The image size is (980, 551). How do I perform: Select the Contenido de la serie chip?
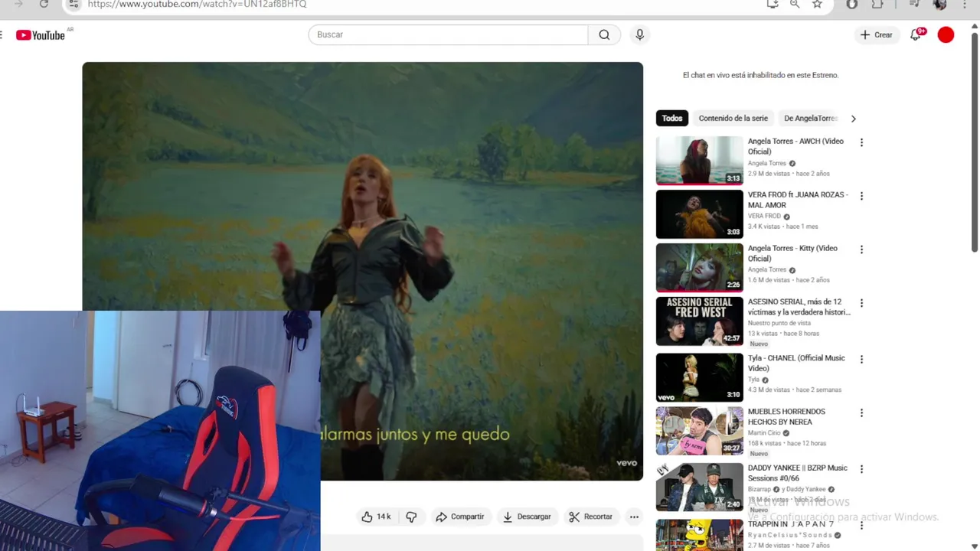pos(733,119)
